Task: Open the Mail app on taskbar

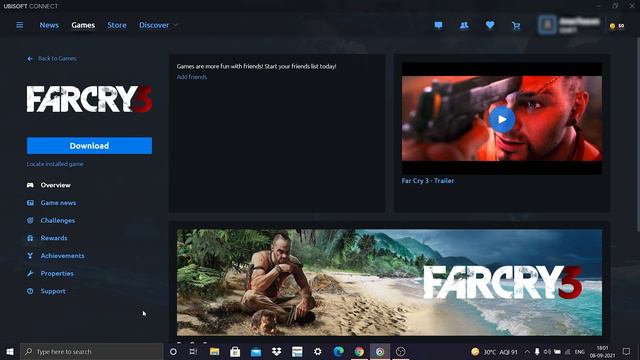Action: click(256, 351)
